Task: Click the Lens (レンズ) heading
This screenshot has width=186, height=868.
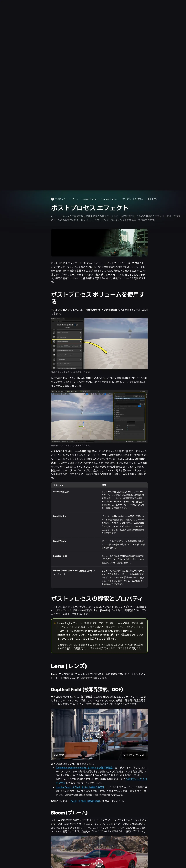Action: pyautogui.click(x=69, y=666)
